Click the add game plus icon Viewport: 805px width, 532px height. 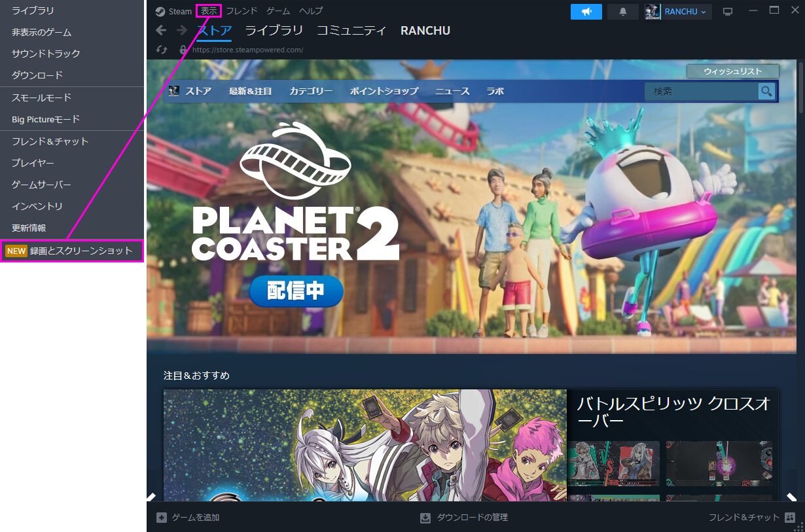click(162, 518)
